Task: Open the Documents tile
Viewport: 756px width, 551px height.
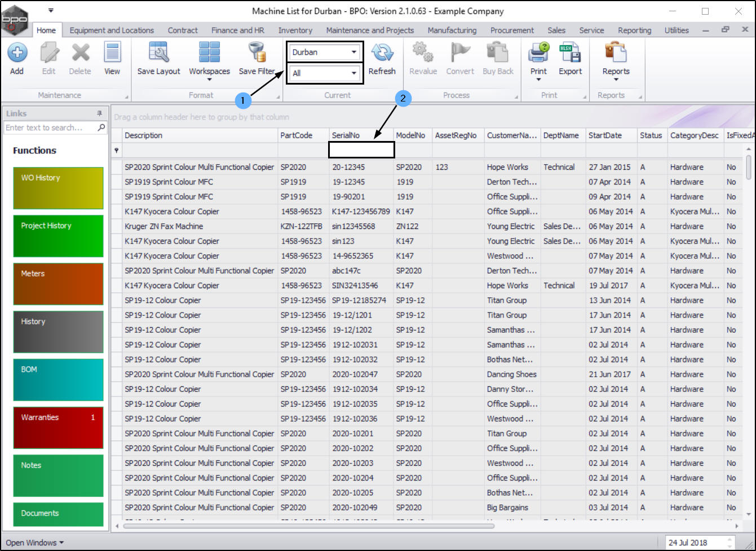Action: (x=58, y=514)
